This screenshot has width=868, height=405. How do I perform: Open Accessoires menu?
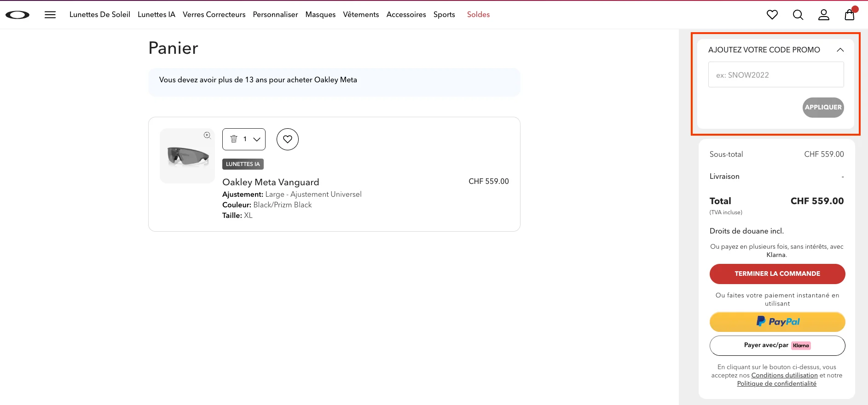pos(406,15)
